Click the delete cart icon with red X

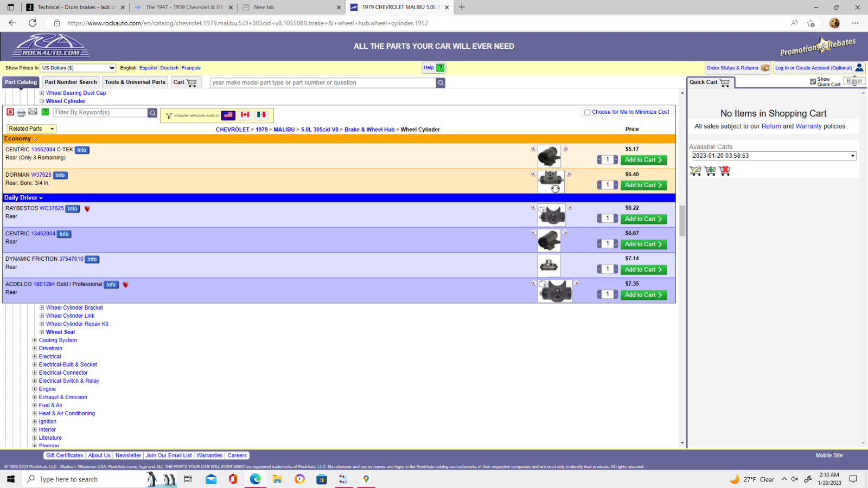[725, 171]
